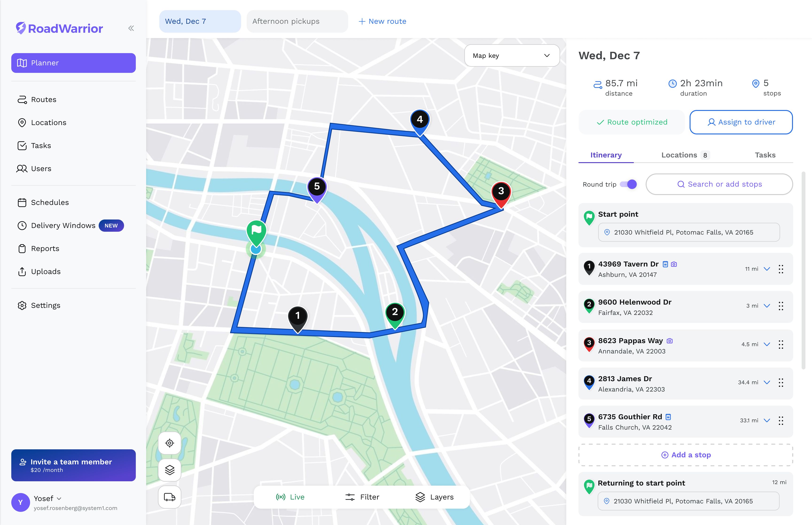Image resolution: width=812 pixels, height=525 pixels.
Task: Expand the Map key dropdown
Action: [x=512, y=55]
